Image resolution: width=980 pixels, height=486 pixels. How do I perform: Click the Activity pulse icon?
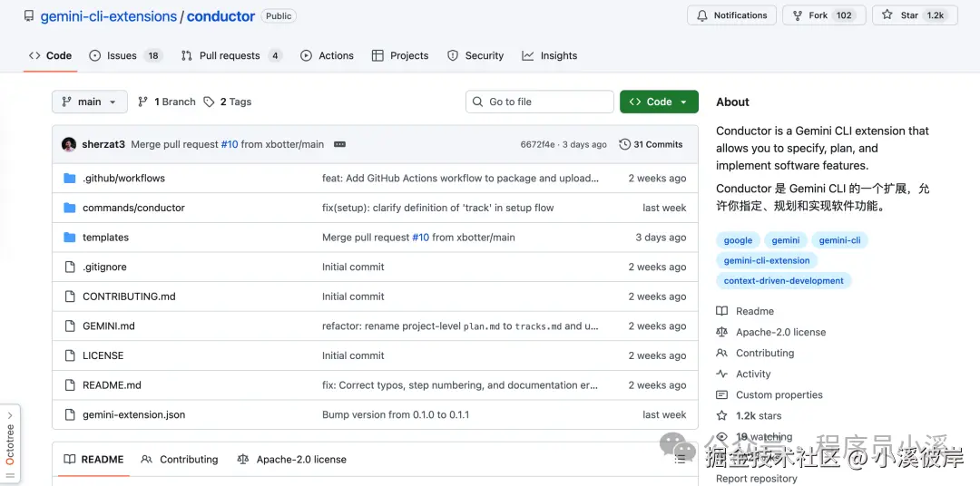[x=722, y=374]
